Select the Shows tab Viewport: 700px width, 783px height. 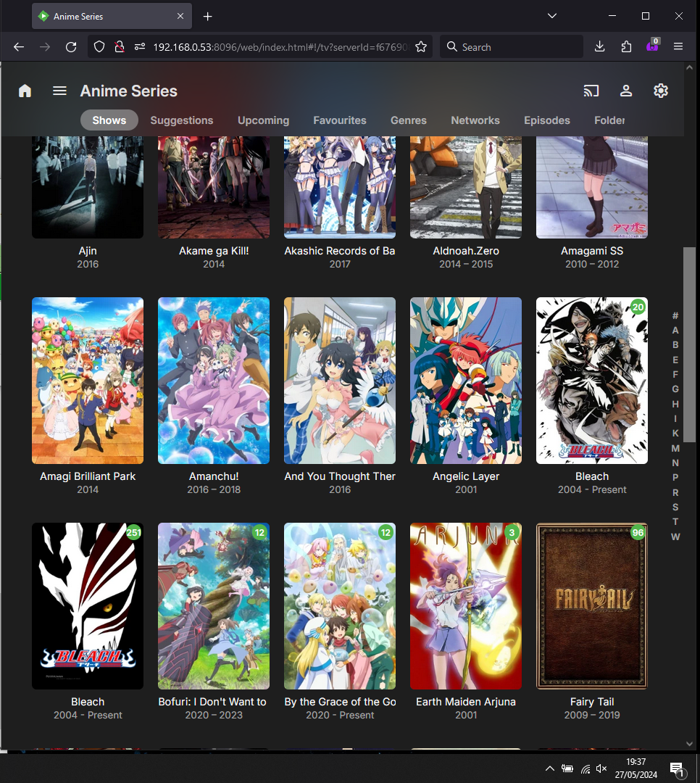click(x=109, y=120)
